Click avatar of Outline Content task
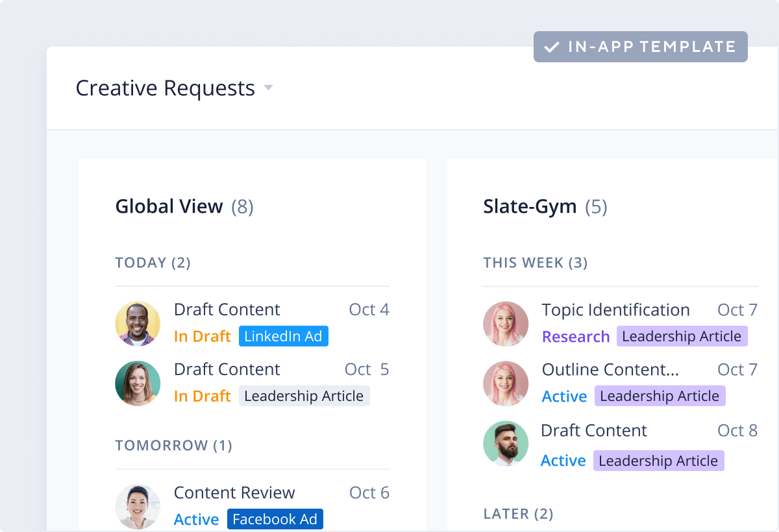This screenshot has height=532, width=779. pos(506,383)
